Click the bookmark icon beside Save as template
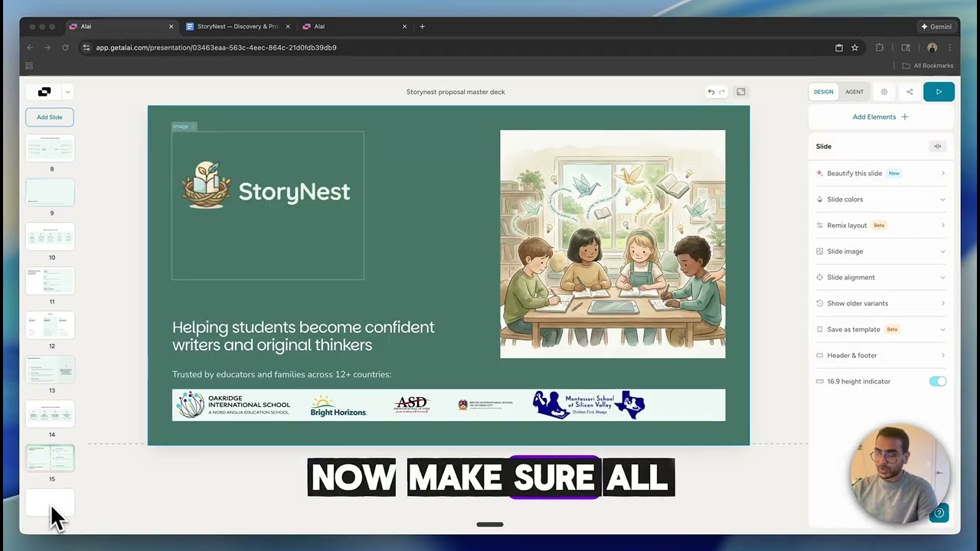Screen dimensions: 980x551 point(820,330)
